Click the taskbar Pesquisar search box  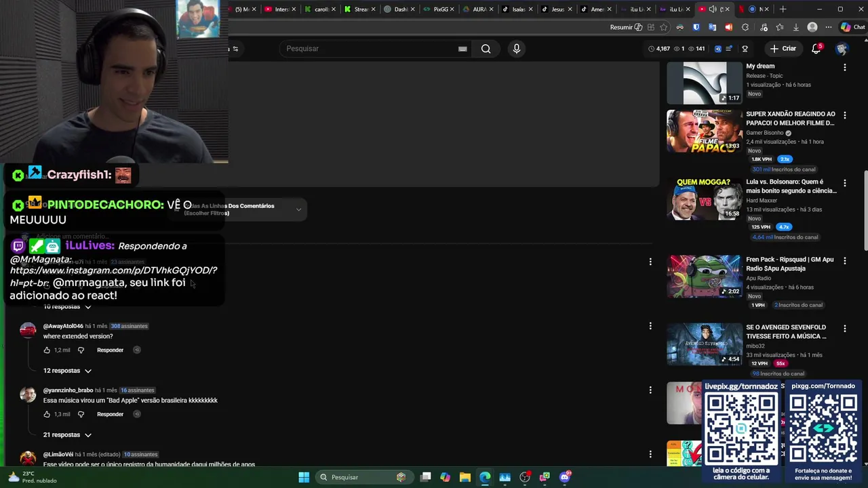[363, 477]
